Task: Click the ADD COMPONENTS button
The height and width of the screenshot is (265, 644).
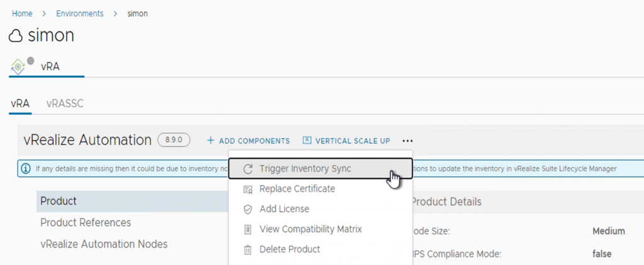Action: 248,141
